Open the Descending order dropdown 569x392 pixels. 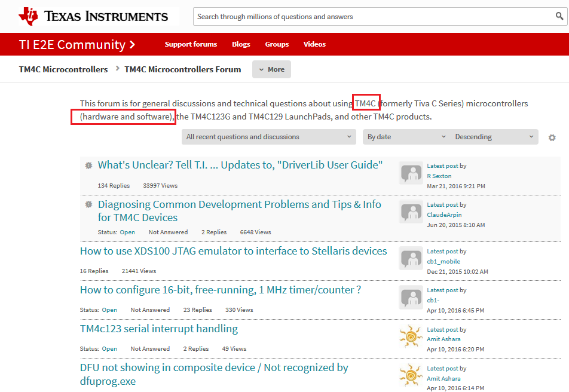(494, 137)
